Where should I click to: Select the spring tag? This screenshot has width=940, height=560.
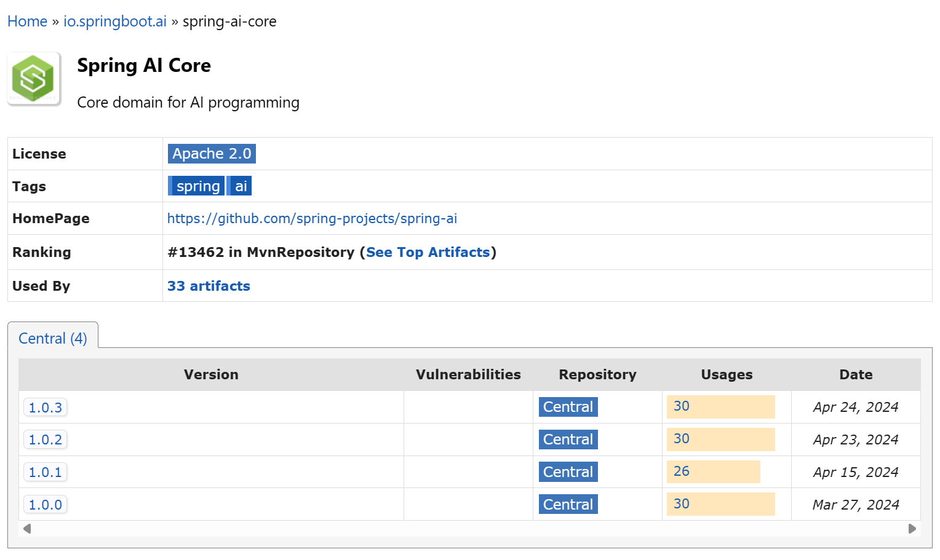point(196,186)
